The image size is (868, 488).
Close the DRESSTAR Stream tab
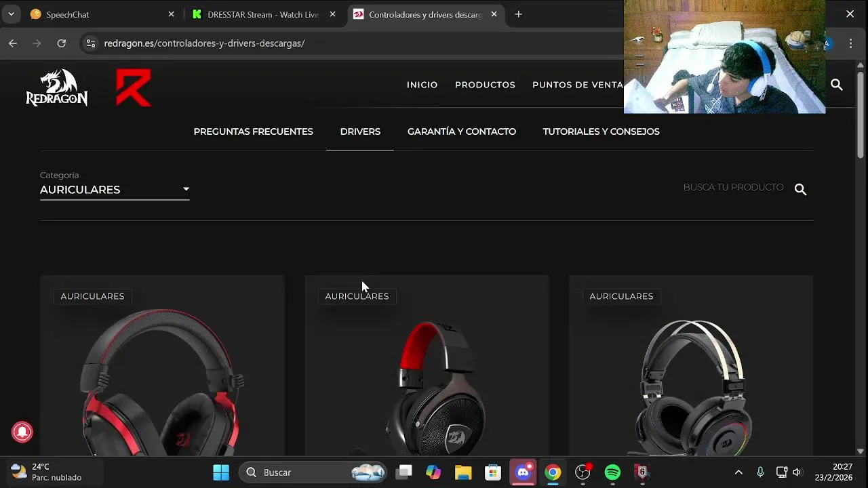332,14
